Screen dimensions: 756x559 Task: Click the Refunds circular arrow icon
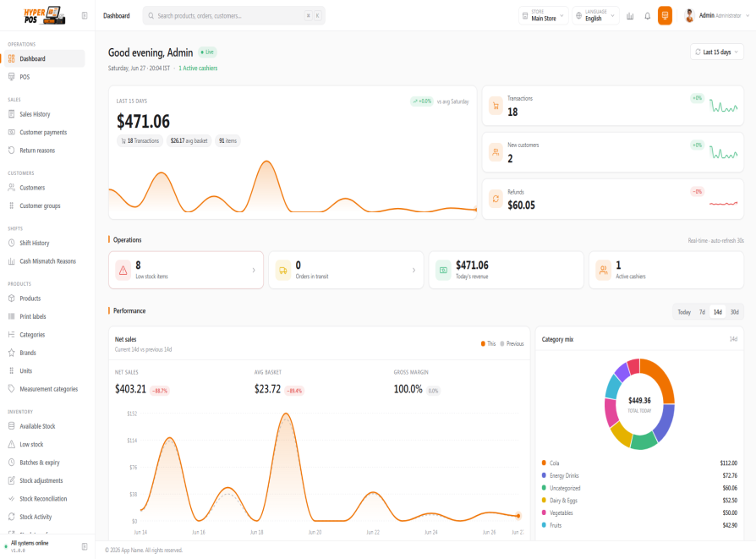click(x=496, y=199)
